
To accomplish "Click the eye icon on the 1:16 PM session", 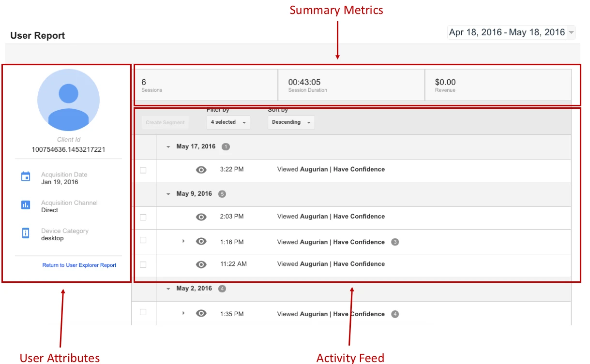I will 201,241.
